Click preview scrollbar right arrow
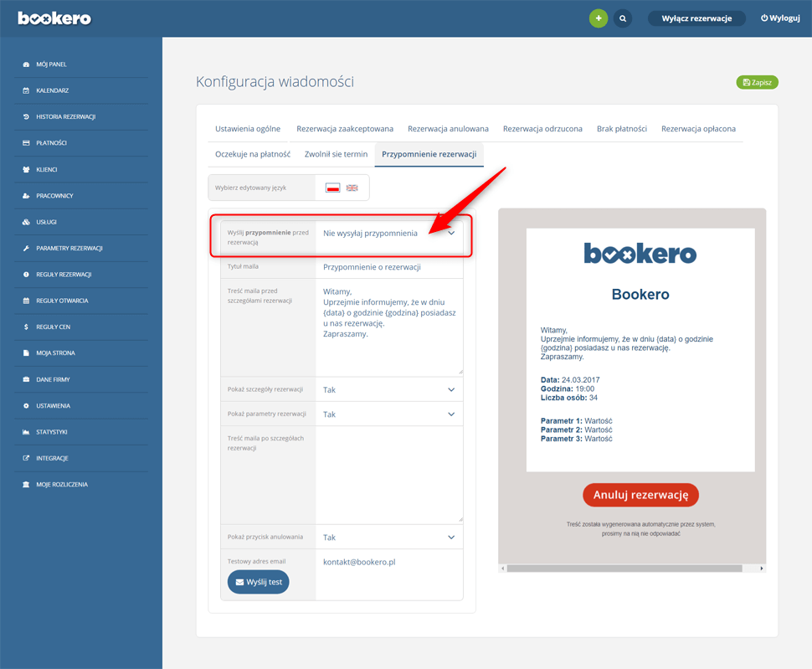This screenshot has width=812, height=669. [761, 569]
